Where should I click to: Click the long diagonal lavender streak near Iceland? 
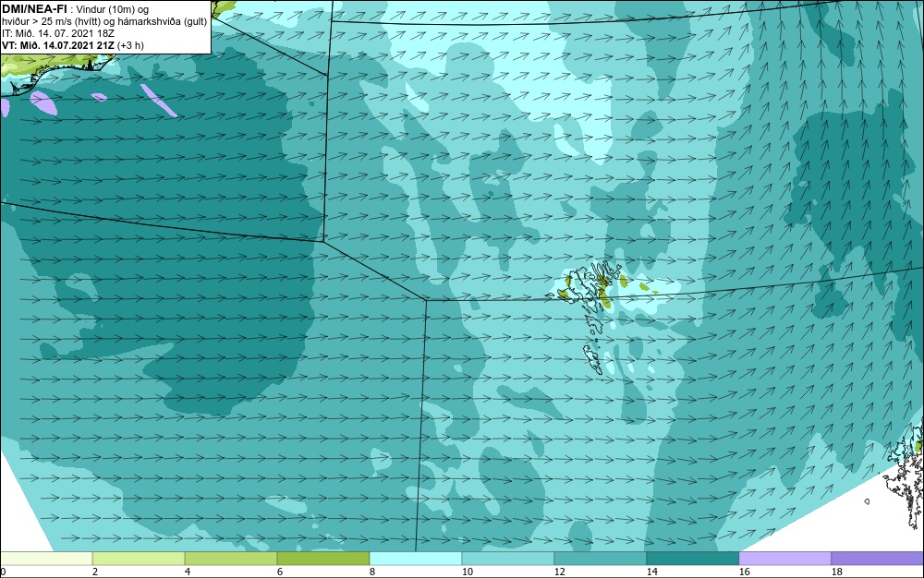tap(158, 100)
